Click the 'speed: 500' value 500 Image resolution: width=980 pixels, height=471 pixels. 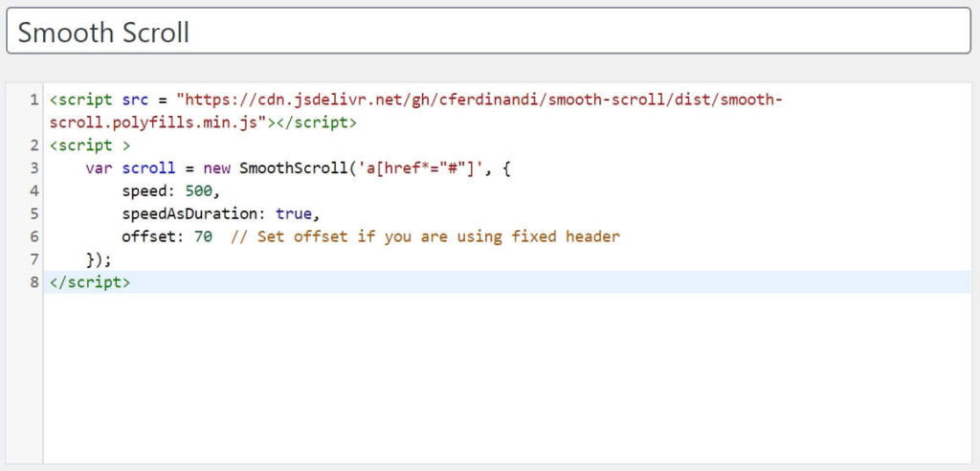[x=199, y=191]
